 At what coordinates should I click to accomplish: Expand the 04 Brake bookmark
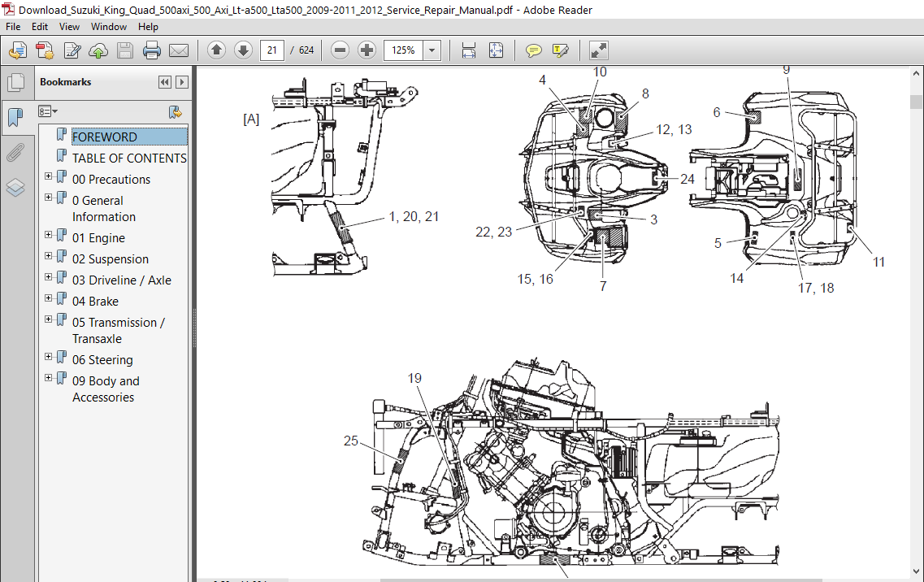pos(49,298)
